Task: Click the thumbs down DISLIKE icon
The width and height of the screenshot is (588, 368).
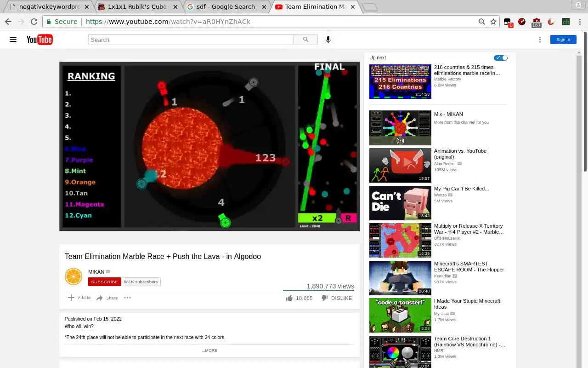Action: click(x=324, y=298)
